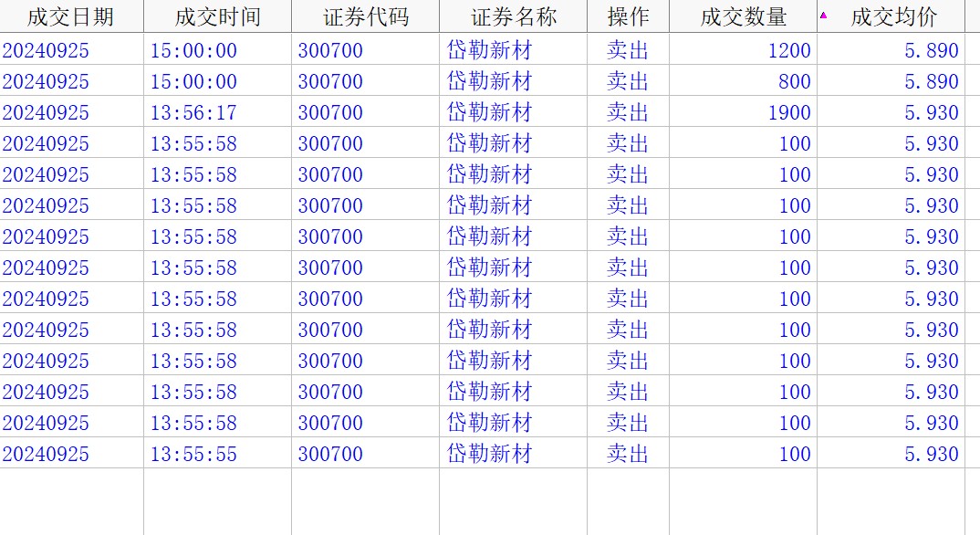Click 卖出 in the 13:56:17 row
This screenshot has width=980, height=535.
point(628,112)
